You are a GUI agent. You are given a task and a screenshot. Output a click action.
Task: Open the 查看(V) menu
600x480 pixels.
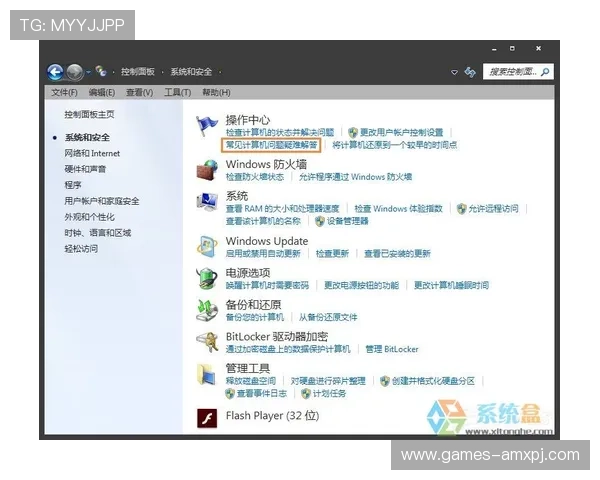point(140,92)
